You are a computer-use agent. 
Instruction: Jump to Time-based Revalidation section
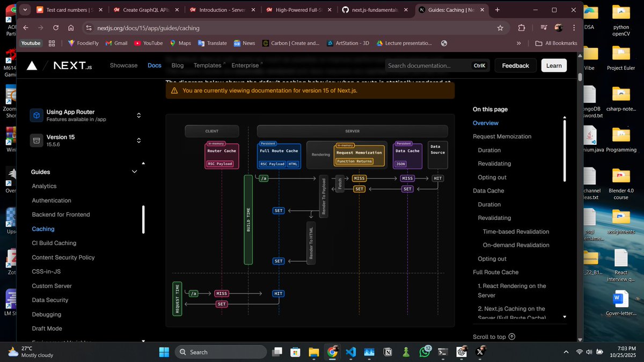516,232
